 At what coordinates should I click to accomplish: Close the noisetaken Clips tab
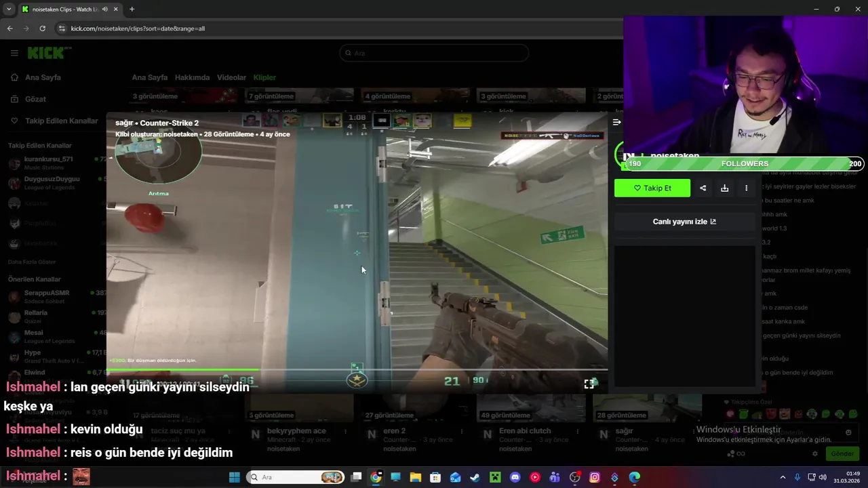coord(116,9)
